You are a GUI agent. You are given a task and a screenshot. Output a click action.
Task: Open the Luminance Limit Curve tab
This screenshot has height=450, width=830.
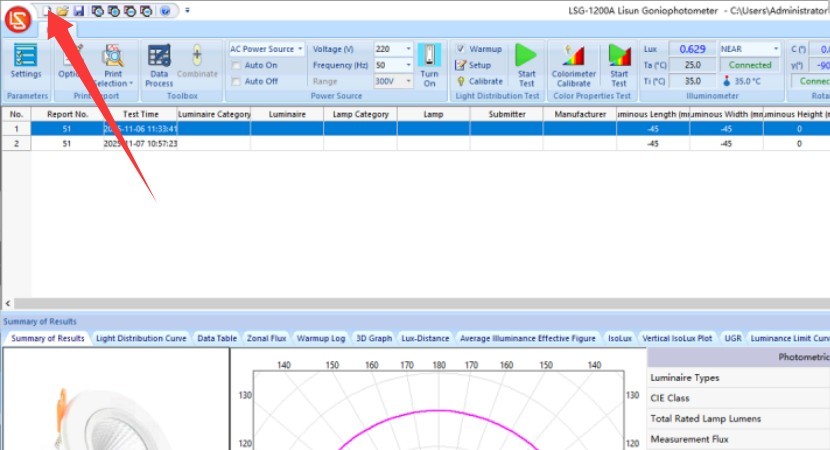789,338
